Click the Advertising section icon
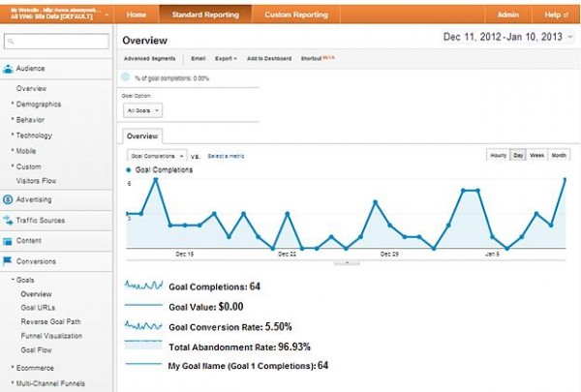This screenshot has height=392, width=581. [x=9, y=199]
